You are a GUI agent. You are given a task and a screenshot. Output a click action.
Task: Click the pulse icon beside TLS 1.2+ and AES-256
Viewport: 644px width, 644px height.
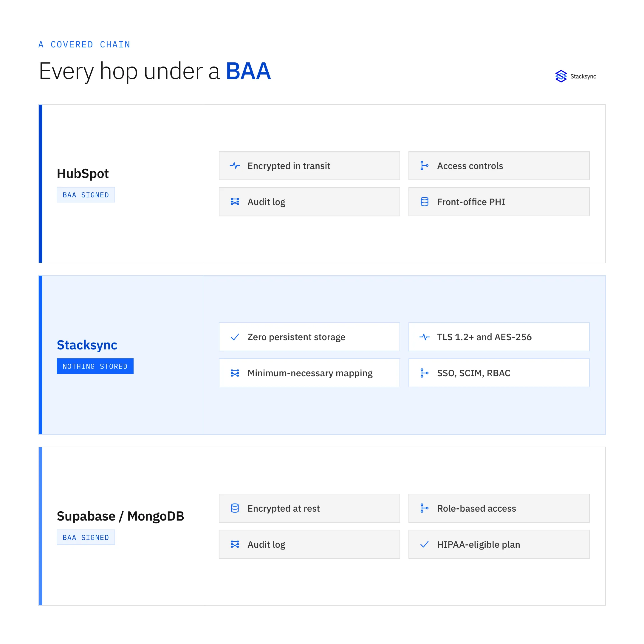tap(424, 337)
